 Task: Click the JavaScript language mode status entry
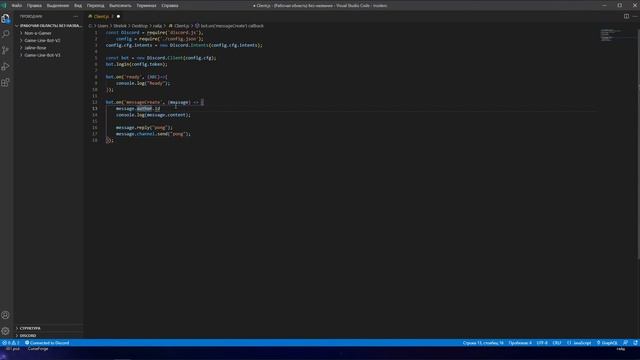[579, 343]
